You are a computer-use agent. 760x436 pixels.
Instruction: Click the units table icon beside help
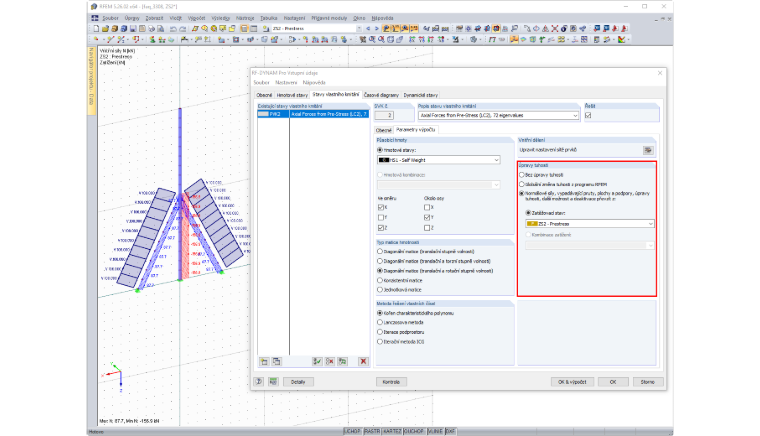[273, 382]
